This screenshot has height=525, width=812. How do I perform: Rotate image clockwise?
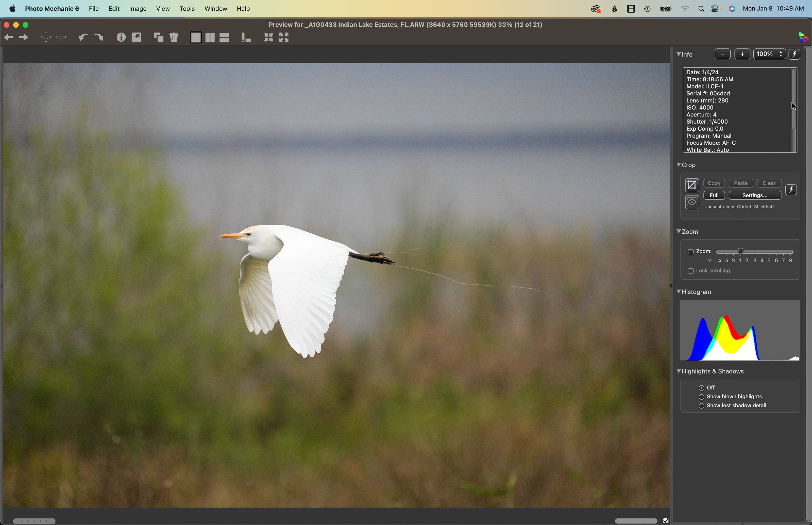click(99, 38)
